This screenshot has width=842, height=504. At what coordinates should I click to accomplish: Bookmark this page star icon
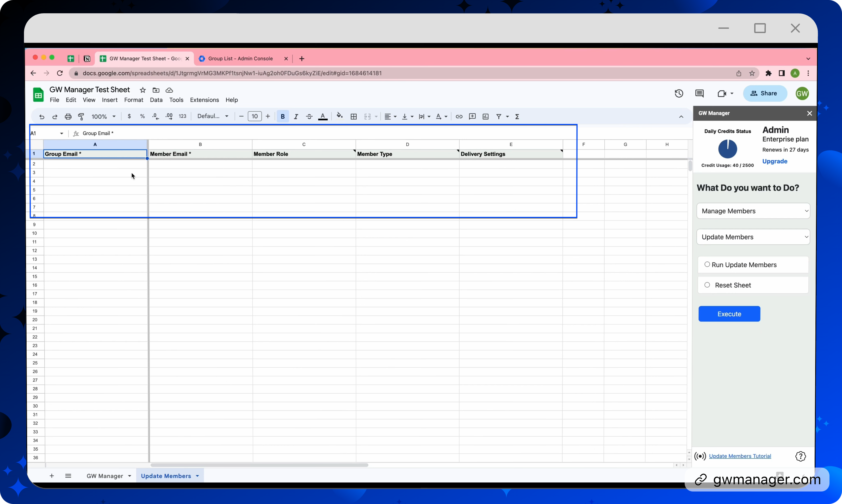click(x=752, y=73)
